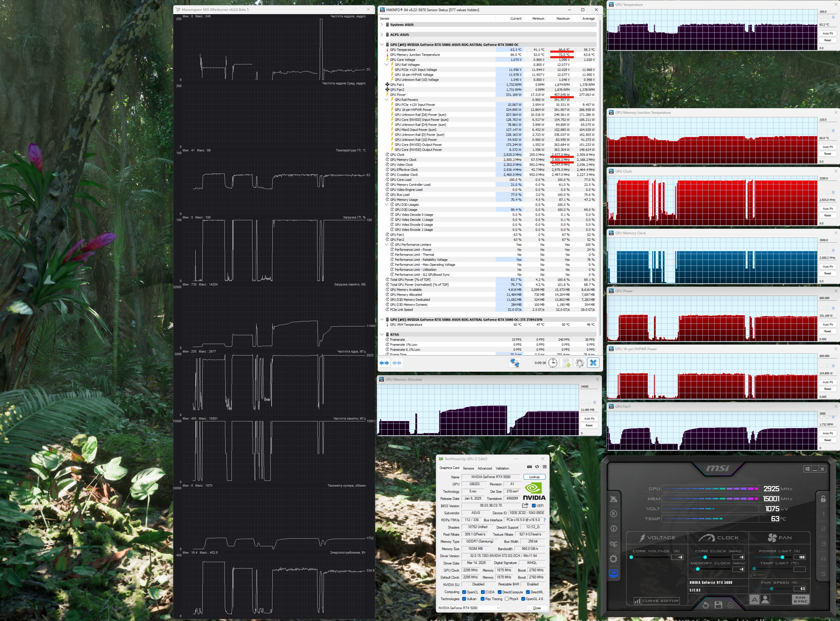The height and width of the screenshot is (621, 840).
Task: Click the Lookup button in GPU-Z
Action: 534,477
